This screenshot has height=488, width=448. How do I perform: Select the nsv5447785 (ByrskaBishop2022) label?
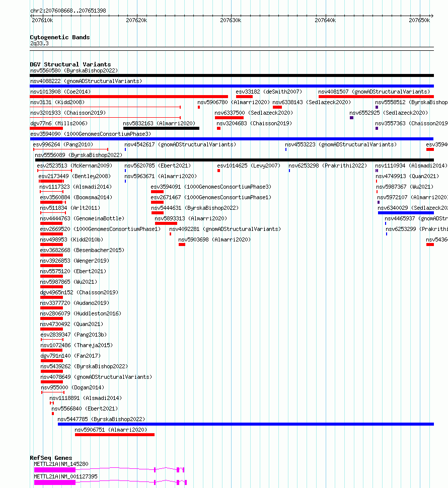pos(101,420)
